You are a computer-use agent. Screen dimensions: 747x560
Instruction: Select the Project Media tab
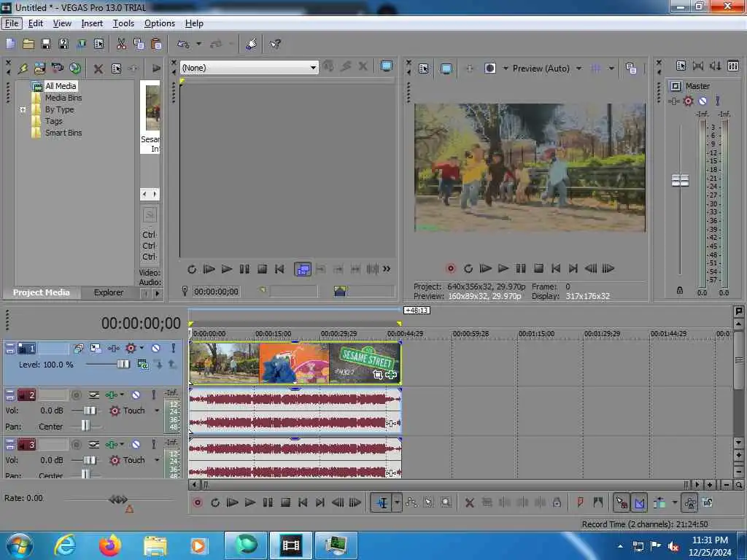[41, 292]
